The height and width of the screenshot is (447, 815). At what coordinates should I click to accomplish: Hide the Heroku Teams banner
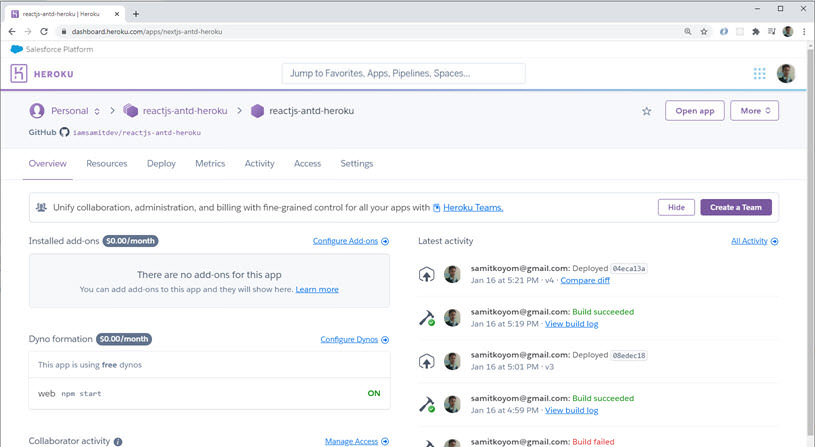coord(676,207)
